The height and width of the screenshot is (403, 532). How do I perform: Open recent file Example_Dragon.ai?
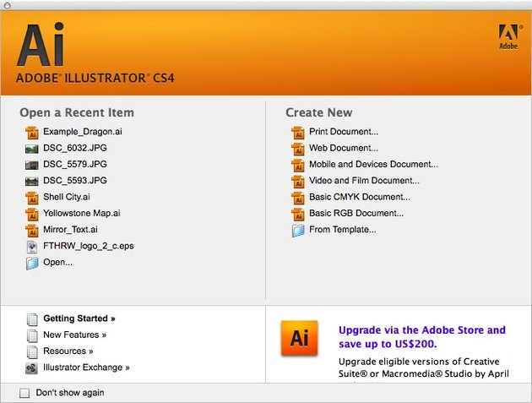pyautogui.click(x=83, y=132)
